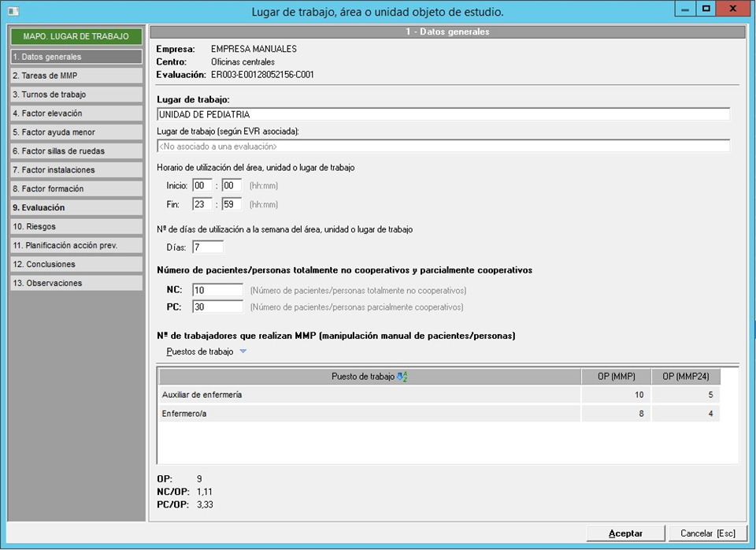Screen dimensions: 756x550
Task: Select the Auxiliar de enfermería row
Action: [369, 395]
